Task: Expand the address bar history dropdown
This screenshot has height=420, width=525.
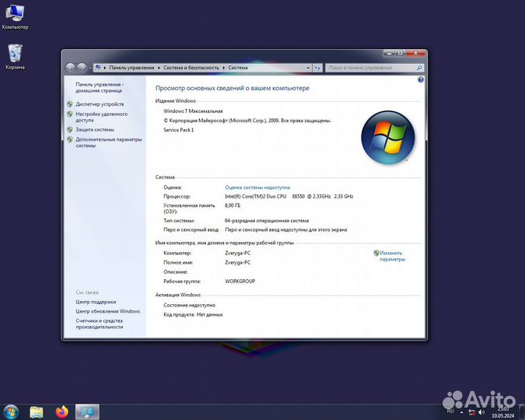Action: (308, 68)
